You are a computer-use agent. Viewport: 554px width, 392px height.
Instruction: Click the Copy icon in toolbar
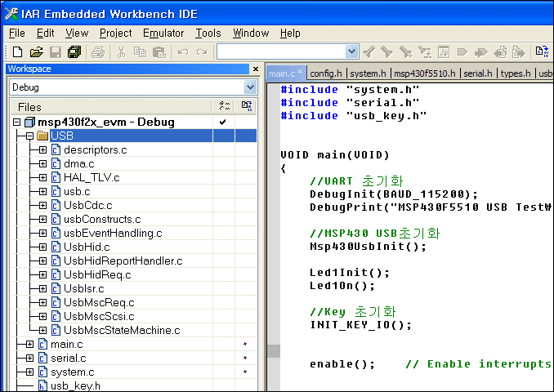140,52
